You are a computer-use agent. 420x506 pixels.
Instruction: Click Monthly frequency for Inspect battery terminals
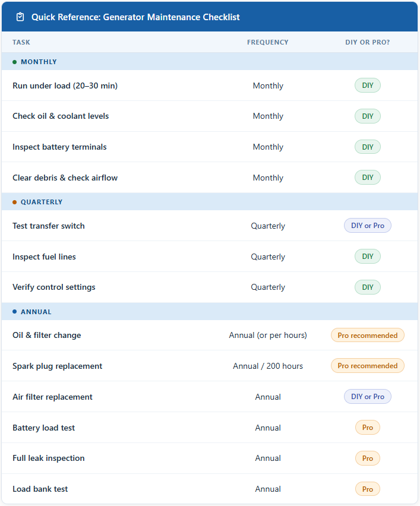point(268,147)
